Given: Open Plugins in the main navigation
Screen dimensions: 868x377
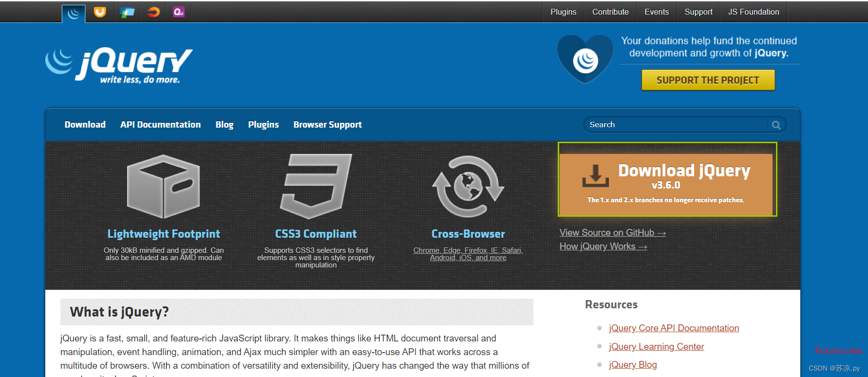Looking at the screenshot, I should coord(264,125).
